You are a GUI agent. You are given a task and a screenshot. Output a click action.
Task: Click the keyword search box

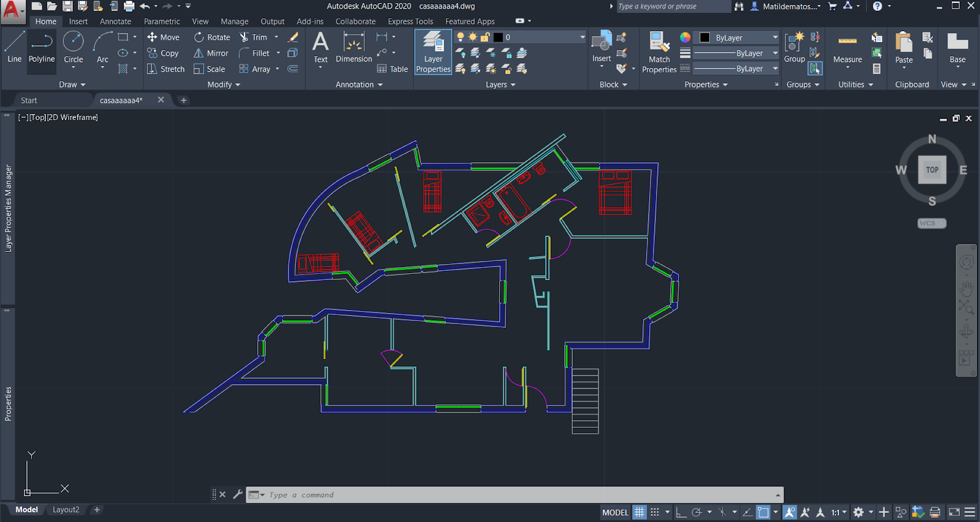click(x=673, y=6)
